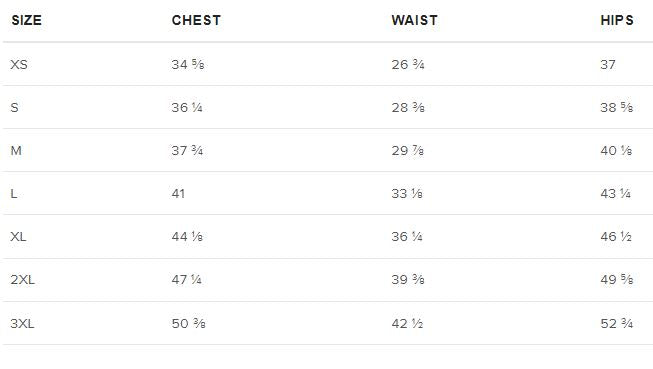Select the S size row label
This screenshot has width=653, height=369.
[15, 107]
